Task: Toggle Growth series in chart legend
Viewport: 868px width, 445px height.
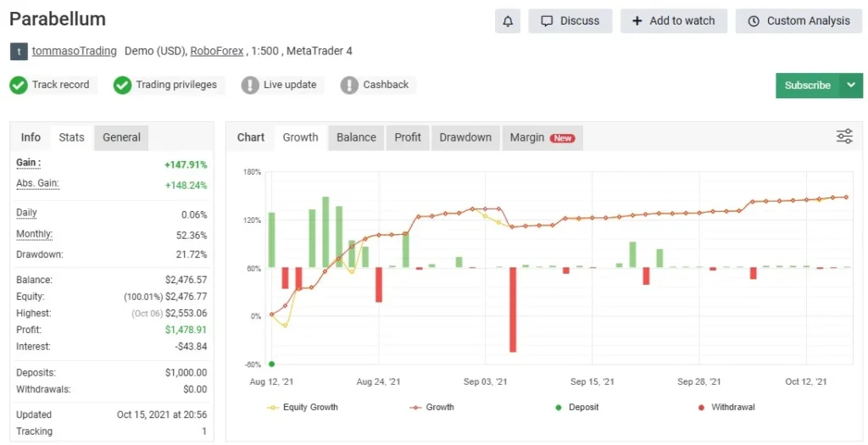Action: pyautogui.click(x=431, y=408)
